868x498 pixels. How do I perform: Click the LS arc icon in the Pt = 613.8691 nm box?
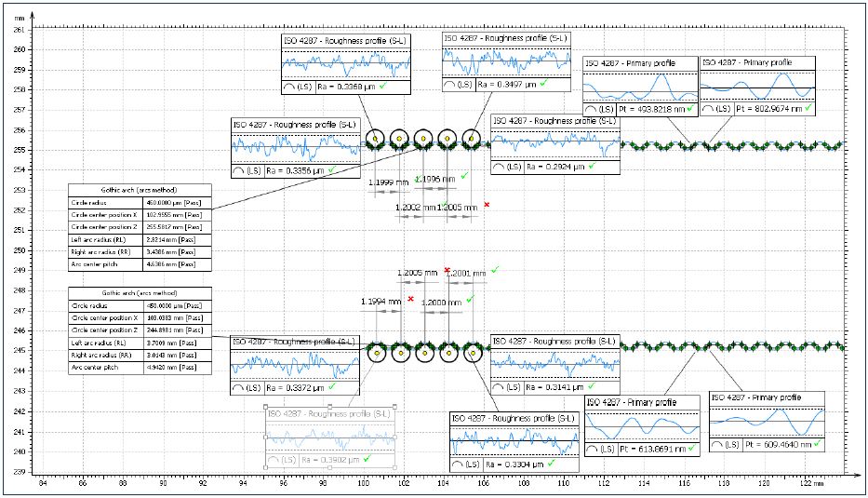[x=600, y=449]
